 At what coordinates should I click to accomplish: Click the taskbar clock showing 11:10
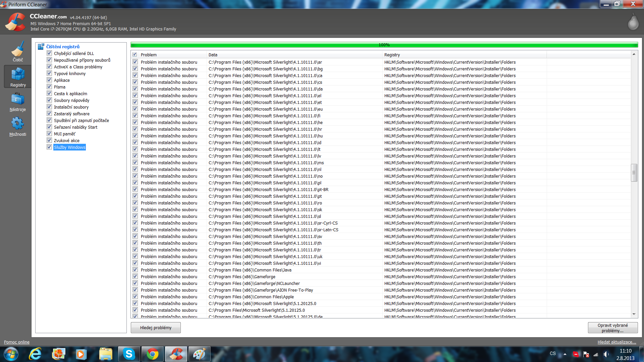coord(625,351)
